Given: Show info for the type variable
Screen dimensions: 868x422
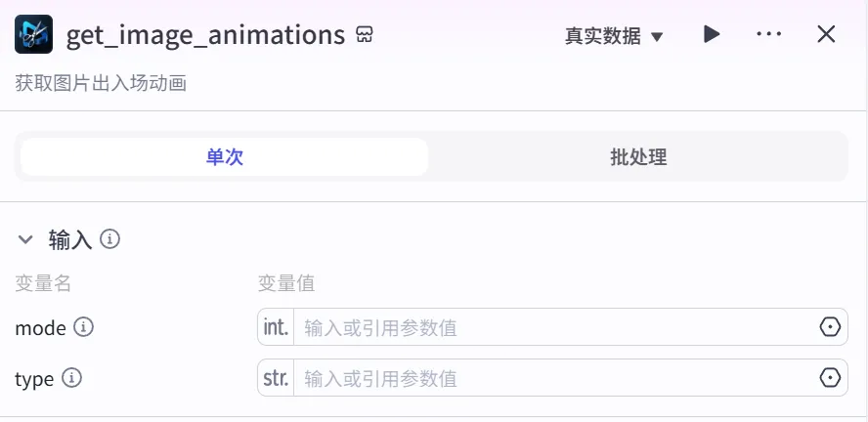Looking at the screenshot, I should point(72,378).
